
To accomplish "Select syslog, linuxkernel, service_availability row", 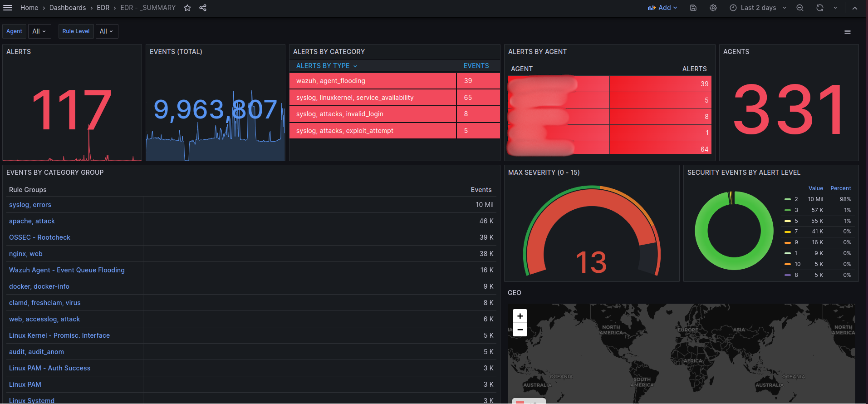I will tap(395, 98).
